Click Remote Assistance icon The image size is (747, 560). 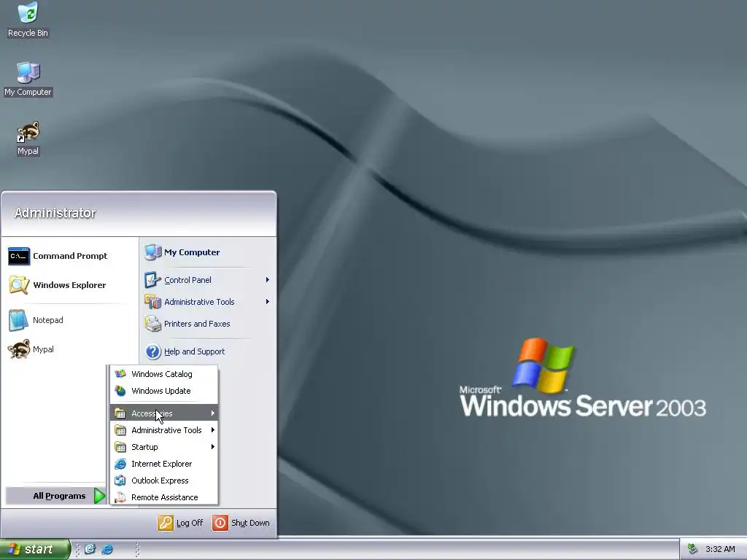[x=120, y=497]
